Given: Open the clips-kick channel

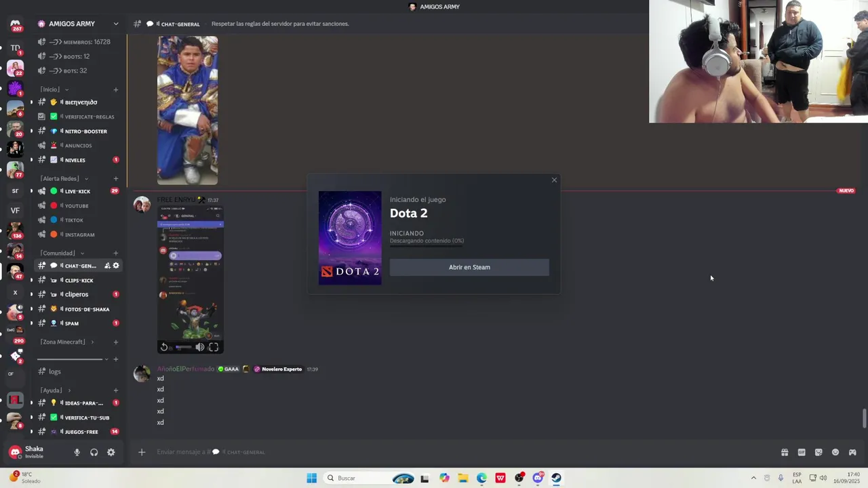Looking at the screenshot, I should (79, 281).
